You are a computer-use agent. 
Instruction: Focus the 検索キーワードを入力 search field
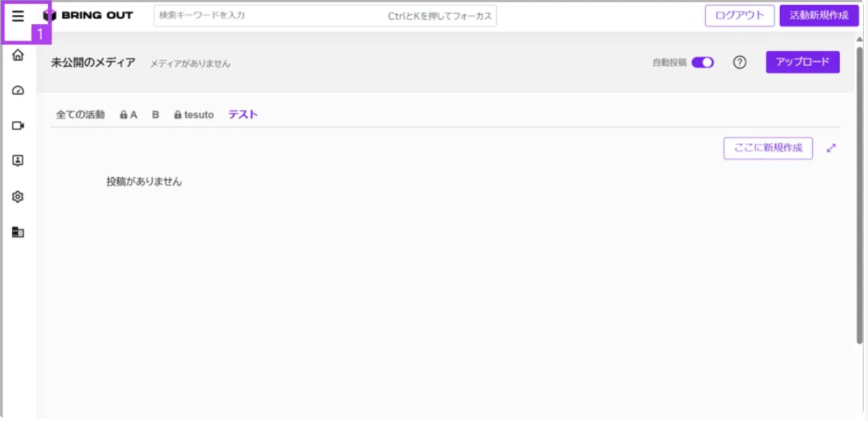325,16
